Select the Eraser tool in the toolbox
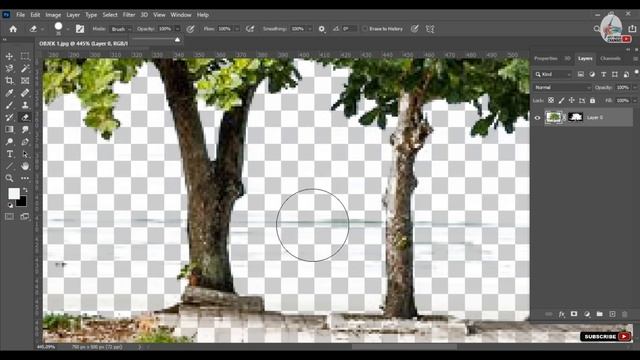 pos(25,118)
